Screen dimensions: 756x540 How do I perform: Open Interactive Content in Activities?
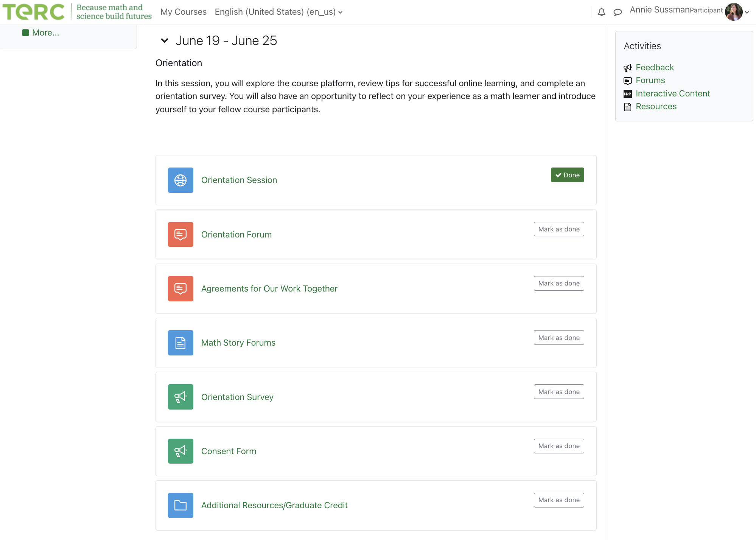(x=673, y=93)
